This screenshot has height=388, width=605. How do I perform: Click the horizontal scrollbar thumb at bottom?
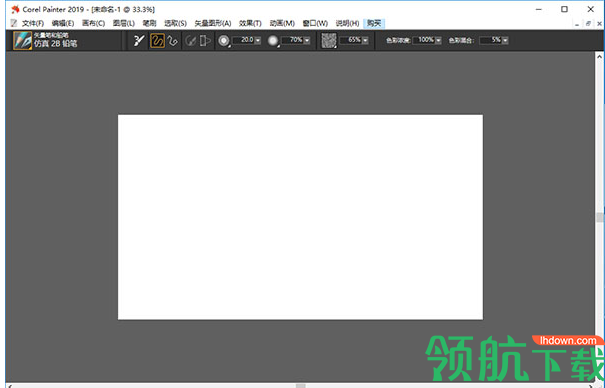point(301,386)
